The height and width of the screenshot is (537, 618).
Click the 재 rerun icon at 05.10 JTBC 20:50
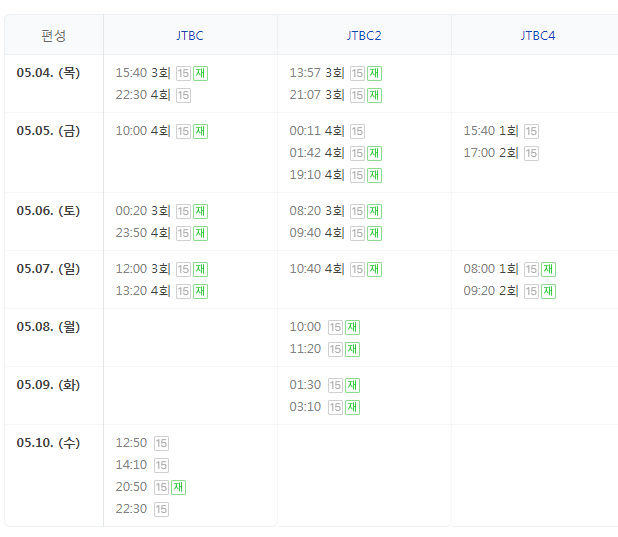click(178, 487)
